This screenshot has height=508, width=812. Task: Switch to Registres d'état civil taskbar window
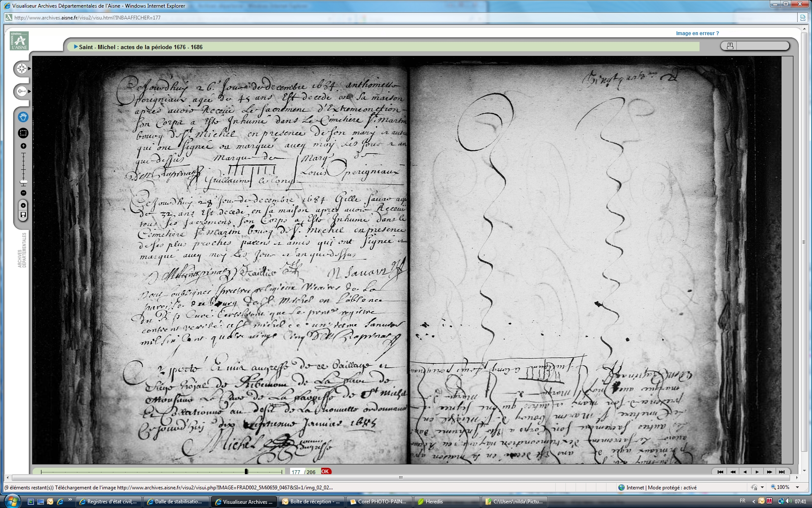(x=108, y=502)
